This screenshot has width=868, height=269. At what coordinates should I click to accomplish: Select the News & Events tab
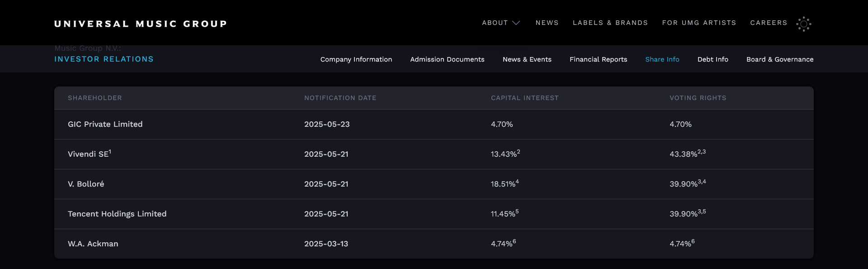pos(527,59)
